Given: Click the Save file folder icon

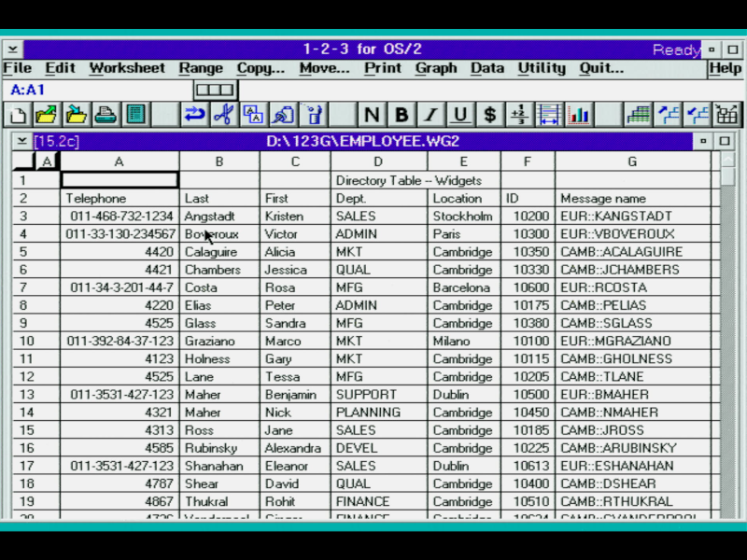Looking at the screenshot, I should 77,115.
